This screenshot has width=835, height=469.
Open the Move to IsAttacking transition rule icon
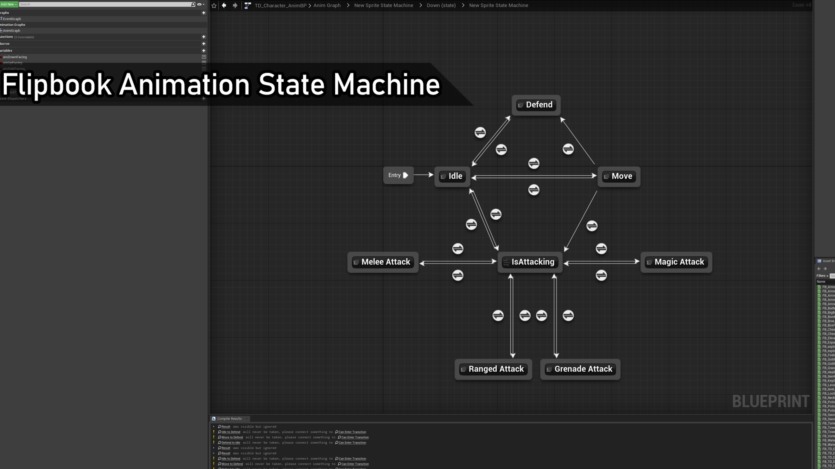pyautogui.click(x=592, y=226)
